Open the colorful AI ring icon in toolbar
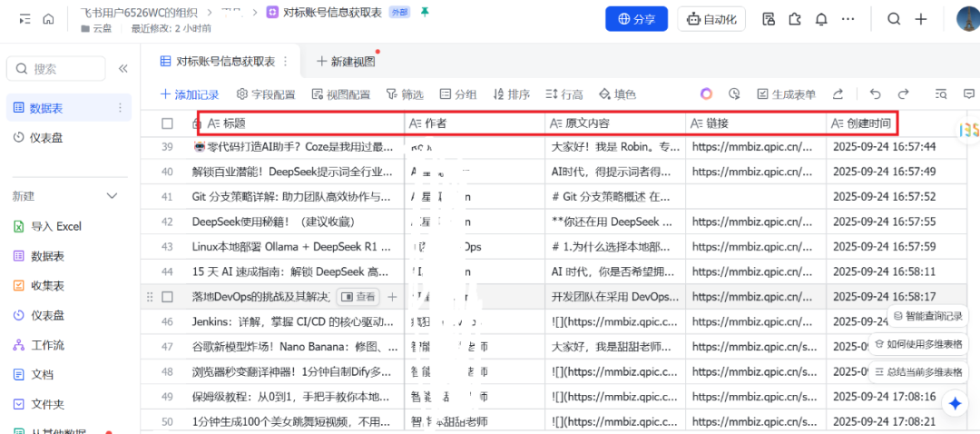Image resolution: width=980 pixels, height=434 pixels. tap(706, 94)
